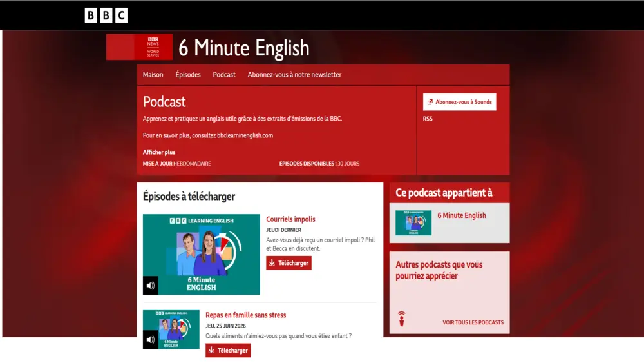Image resolution: width=644 pixels, height=363 pixels.
Task: Open the RSS feed link
Action: pos(428,119)
